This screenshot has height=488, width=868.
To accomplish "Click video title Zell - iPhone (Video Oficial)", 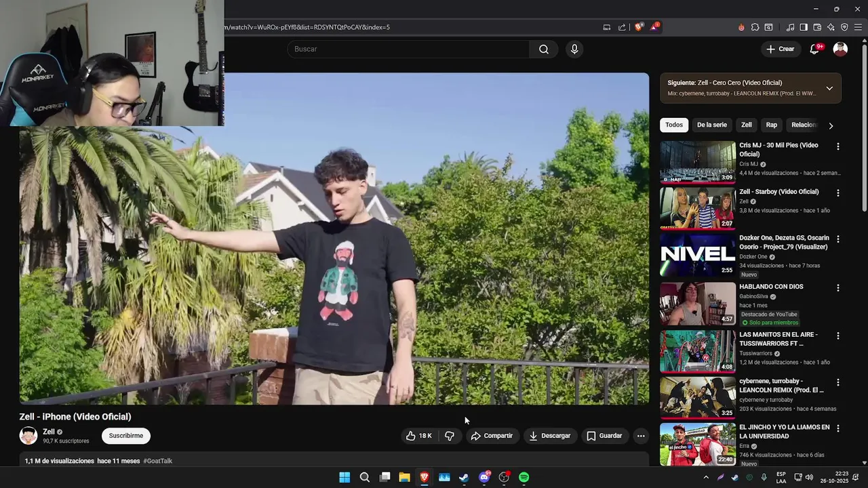I will tap(75, 417).
